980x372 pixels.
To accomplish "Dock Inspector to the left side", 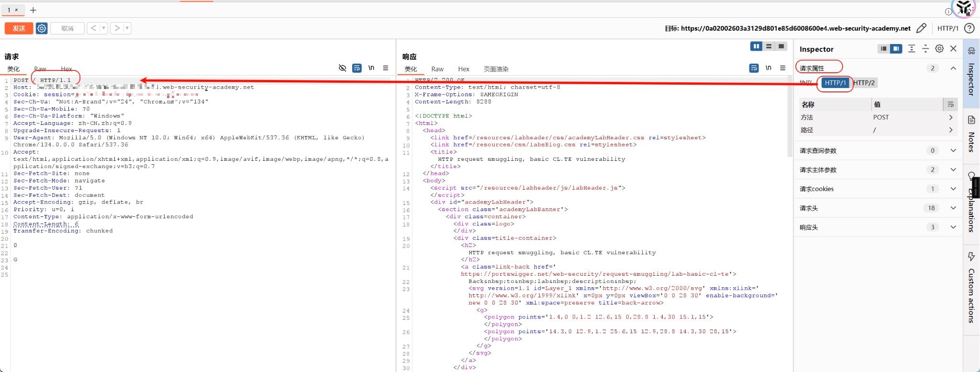I will coord(884,49).
